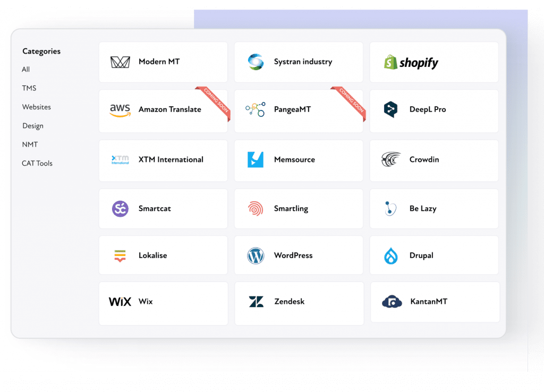Click the KantanMT cloud logo
Screen dimensions: 544x392
coord(392,302)
